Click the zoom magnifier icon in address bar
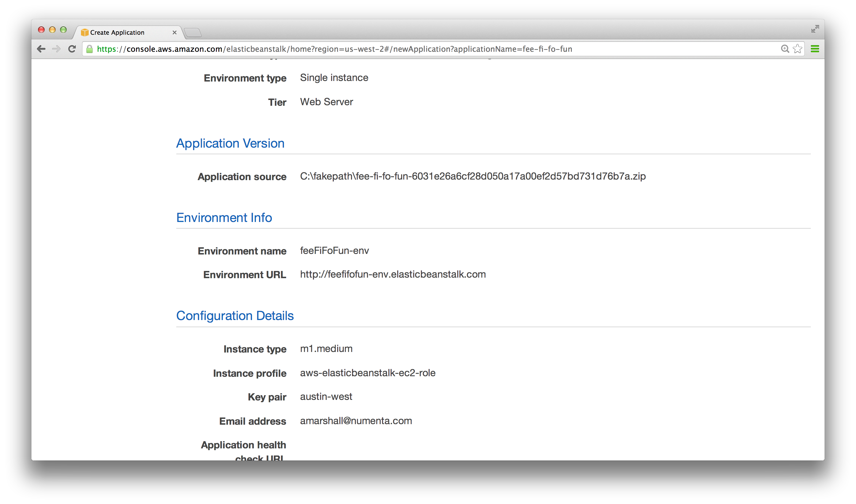 pos(785,49)
